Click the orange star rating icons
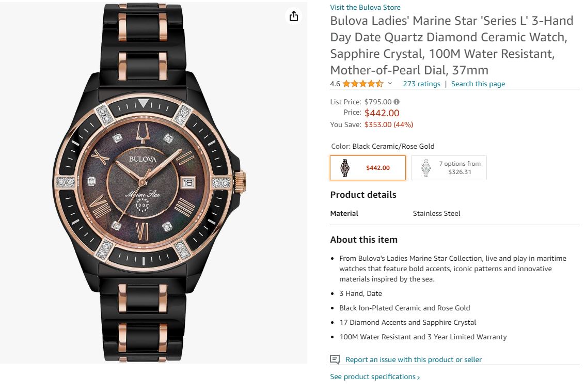The image size is (585, 392). [x=362, y=84]
